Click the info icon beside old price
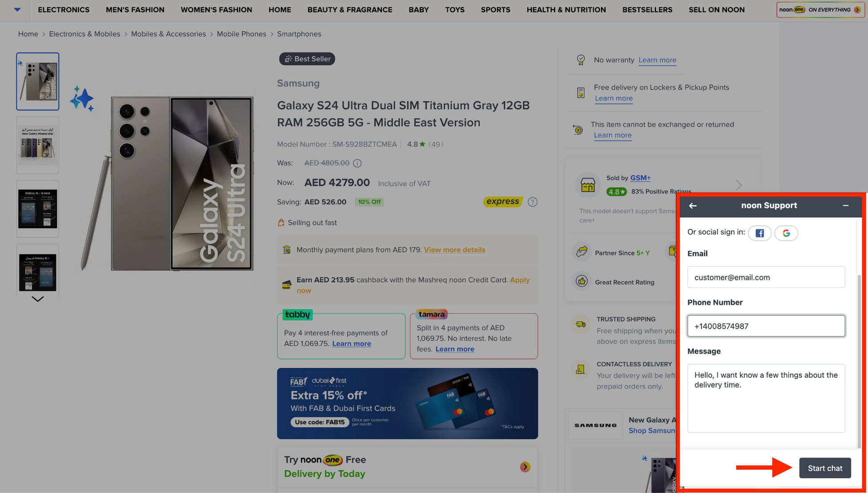 click(357, 163)
